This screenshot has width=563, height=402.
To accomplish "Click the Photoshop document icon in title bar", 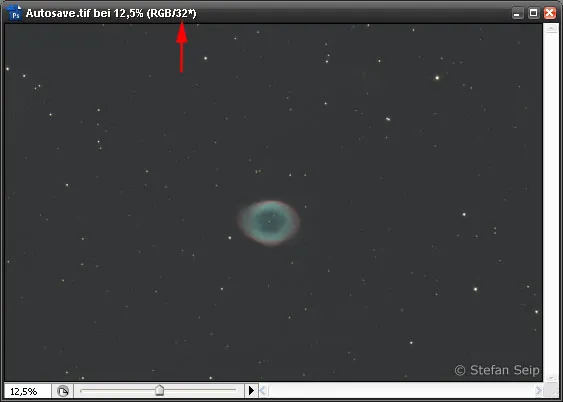I will pos(14,13).
